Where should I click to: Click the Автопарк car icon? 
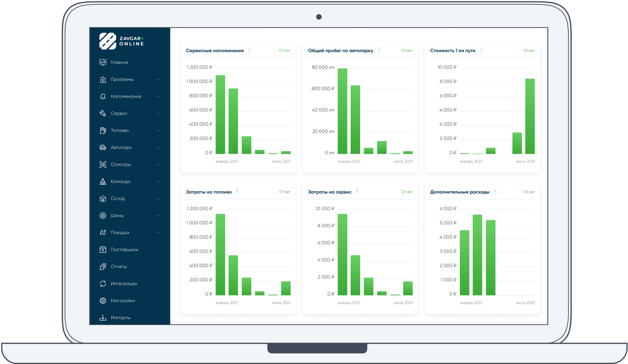[103, 148]
